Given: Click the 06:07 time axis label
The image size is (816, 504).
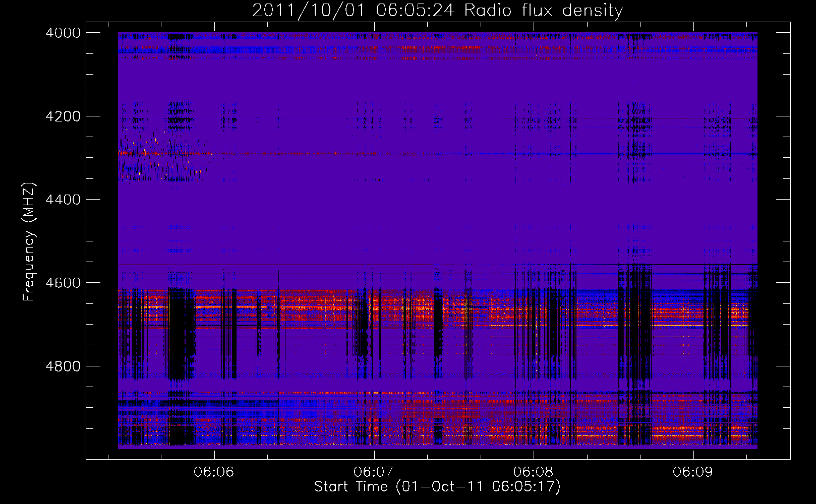Looking at the screenshot, I should tap(374, 472).
